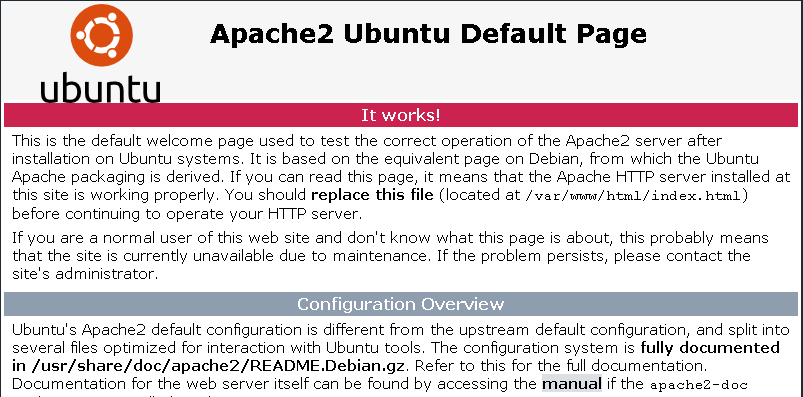Click the monospace "apache2-doc" text
The height and width of the screenshot is (397, 803).
pyautogui.click(x=699, y=385)
